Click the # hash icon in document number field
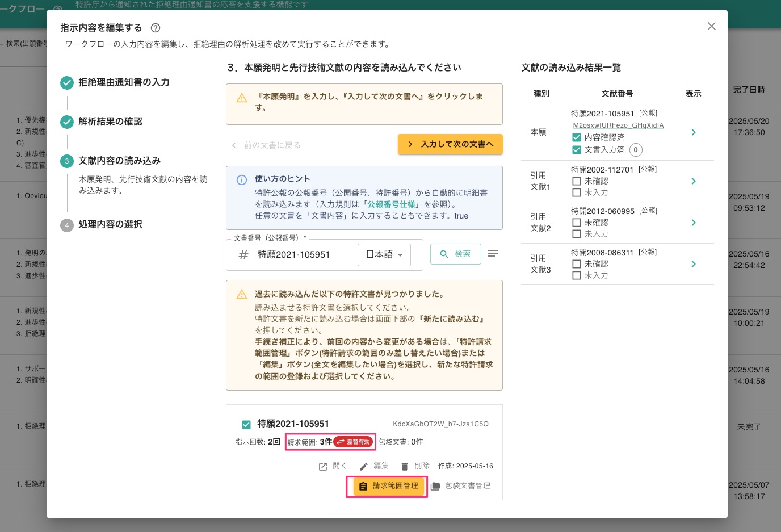 (x=243, y=255)
